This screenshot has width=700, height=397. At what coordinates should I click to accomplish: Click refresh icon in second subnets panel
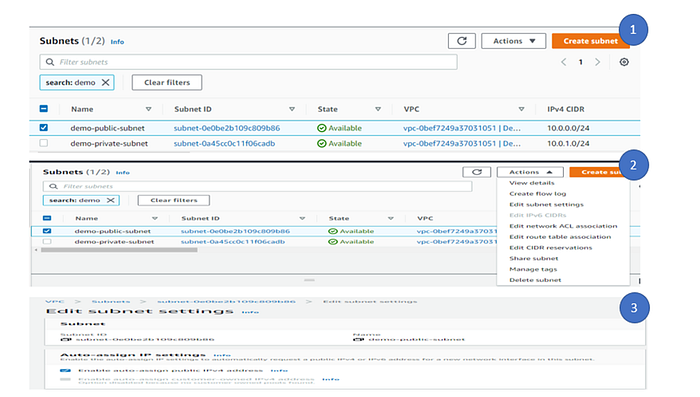coord(477,172)
